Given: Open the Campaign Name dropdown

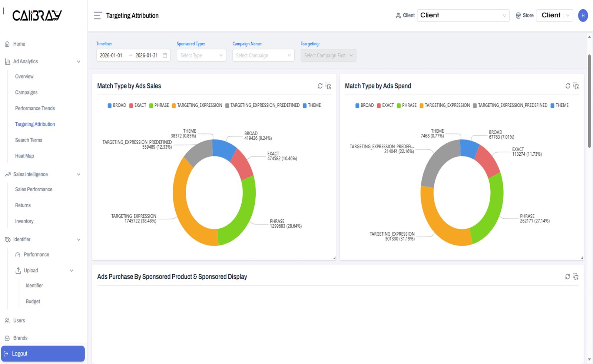Looking at the screenshot, I should (x=263, y=56).
